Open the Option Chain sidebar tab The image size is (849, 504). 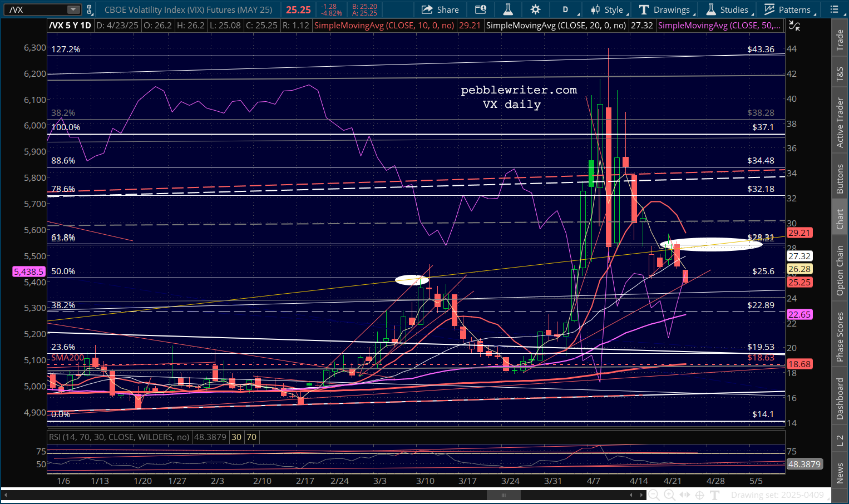click(840, 270)
